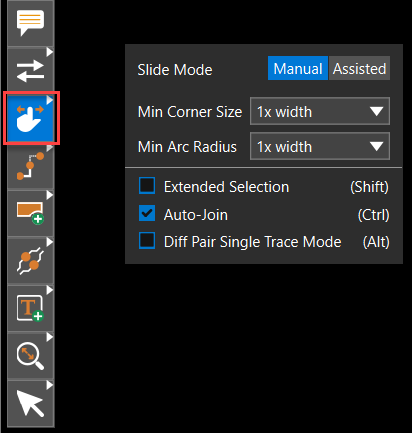Expand the swap tool's corner flyout triangle

(x=50, y=52)
